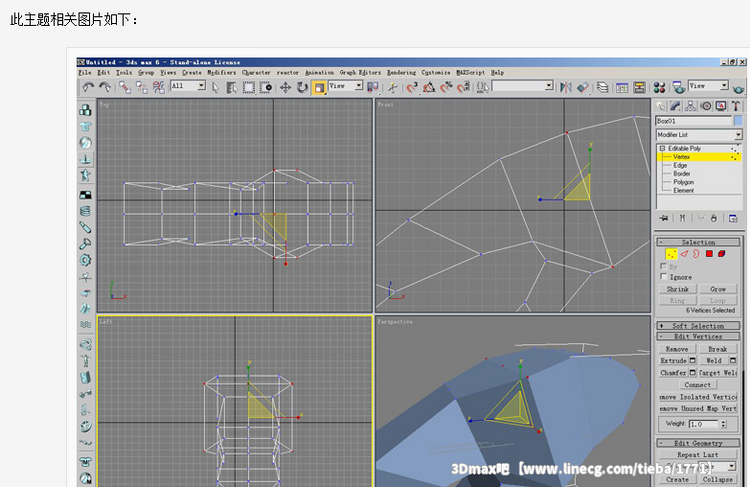
Task: Toggle the 3D Snaps magnet icon
Action: pos(412,88)
